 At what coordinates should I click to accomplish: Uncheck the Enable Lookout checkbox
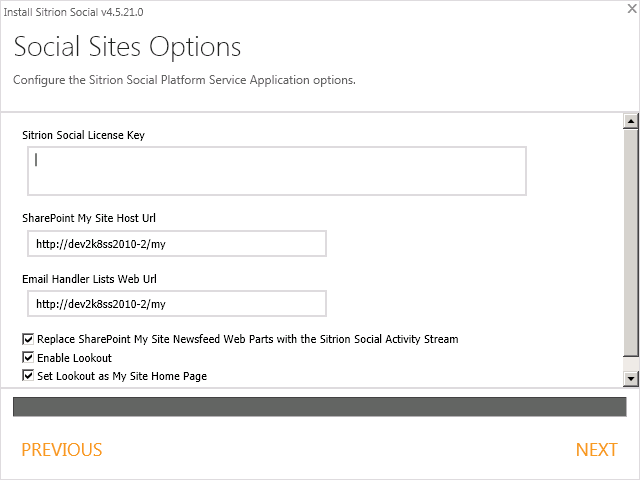(28, 358)
